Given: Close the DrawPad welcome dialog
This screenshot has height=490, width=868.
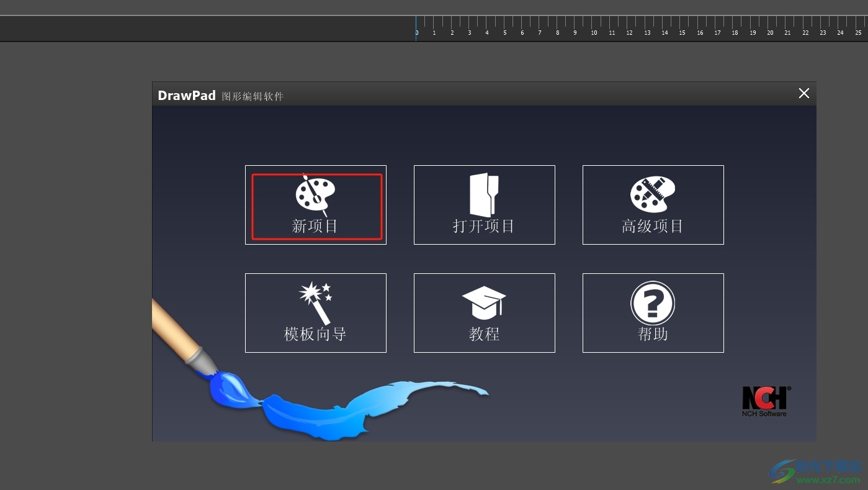Looking at the screenshot, I should (x=804, y=93).
